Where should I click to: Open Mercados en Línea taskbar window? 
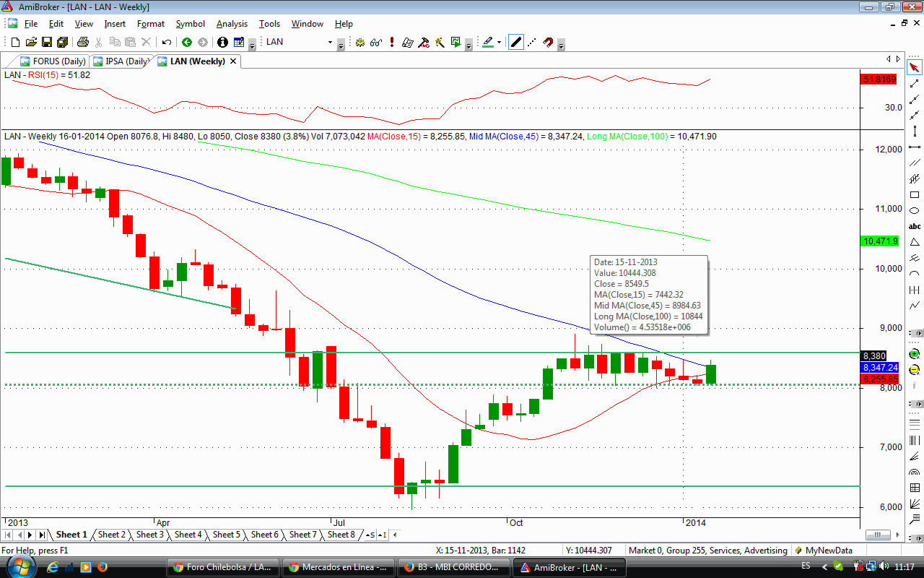click(x=339, y=567)
